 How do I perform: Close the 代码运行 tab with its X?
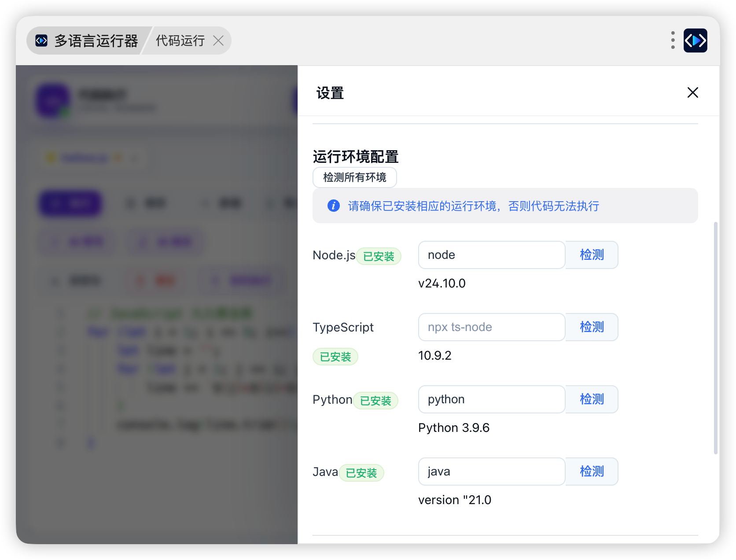click(218, 41)
